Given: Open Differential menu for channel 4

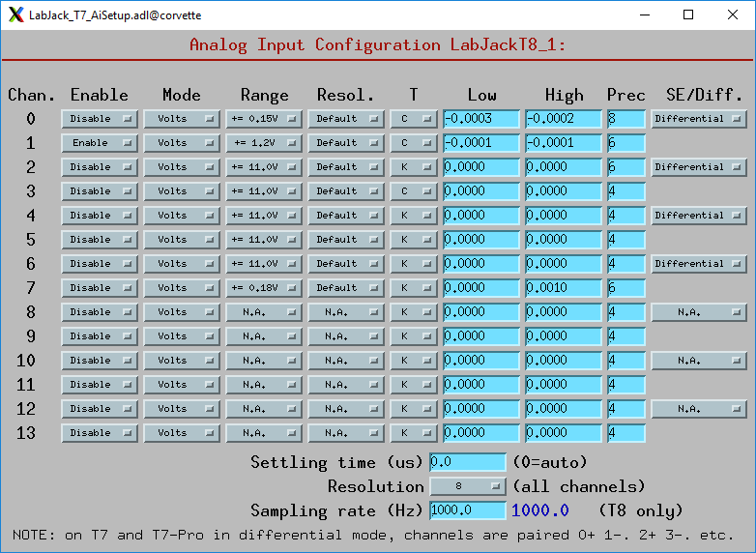Looking at the screenshot, I should pyautogui.click(x=699, y=215).
